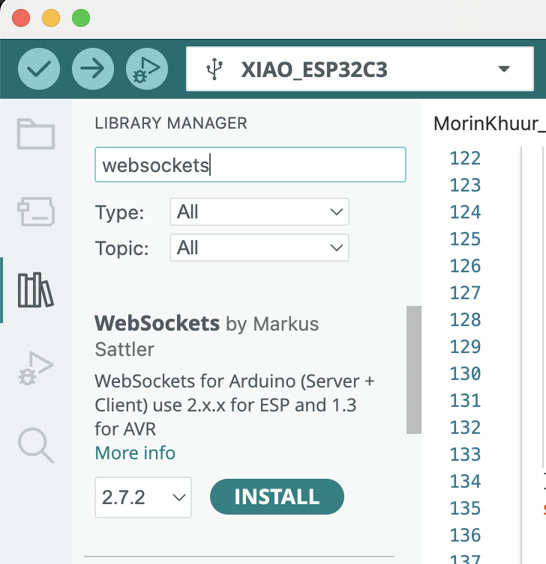Install the WebSockets library
Image resolution: width=546 pixels, height=564 pixels.
[x=277, y=497]
